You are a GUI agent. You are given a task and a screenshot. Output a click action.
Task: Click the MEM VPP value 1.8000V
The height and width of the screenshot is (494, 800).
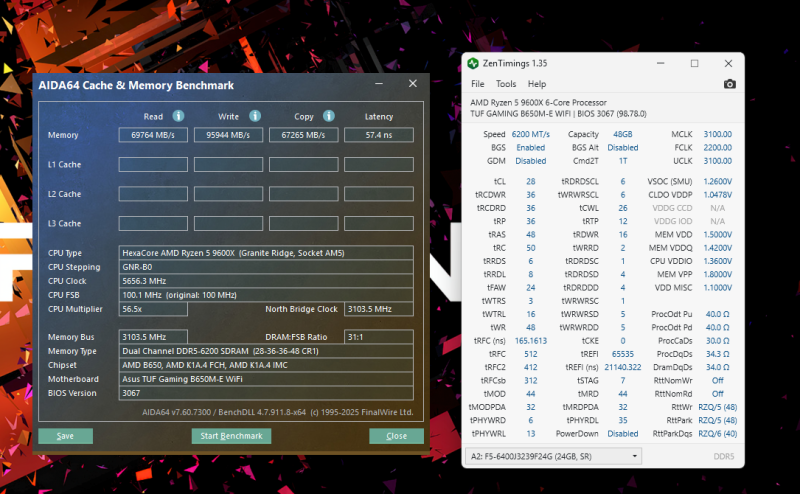click(717, 274)
